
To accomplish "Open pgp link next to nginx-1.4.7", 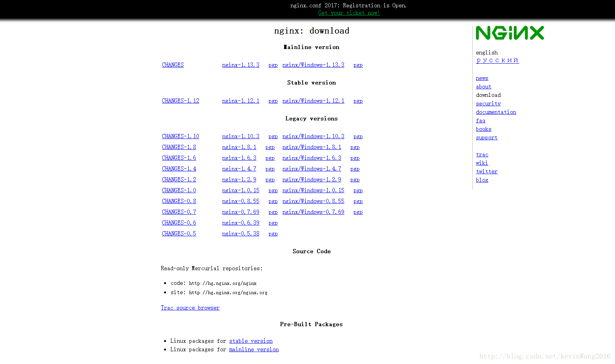I will [x=270, y=169].
